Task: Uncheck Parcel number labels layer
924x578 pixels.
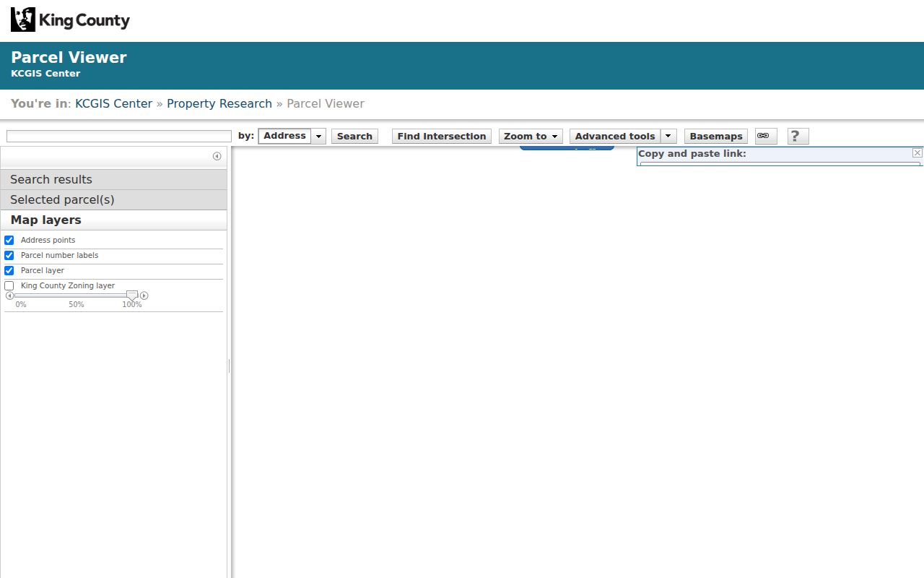Action: coord(9,255)
